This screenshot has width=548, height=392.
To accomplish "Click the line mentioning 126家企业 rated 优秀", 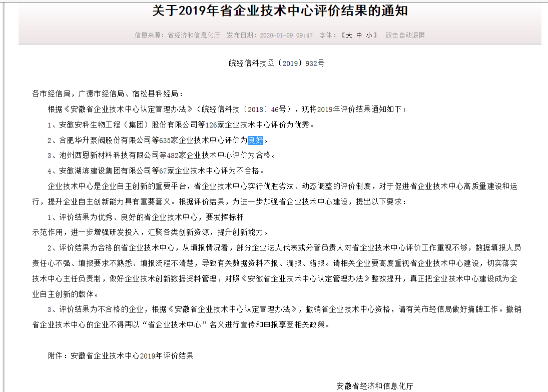I will click(181, 124).
